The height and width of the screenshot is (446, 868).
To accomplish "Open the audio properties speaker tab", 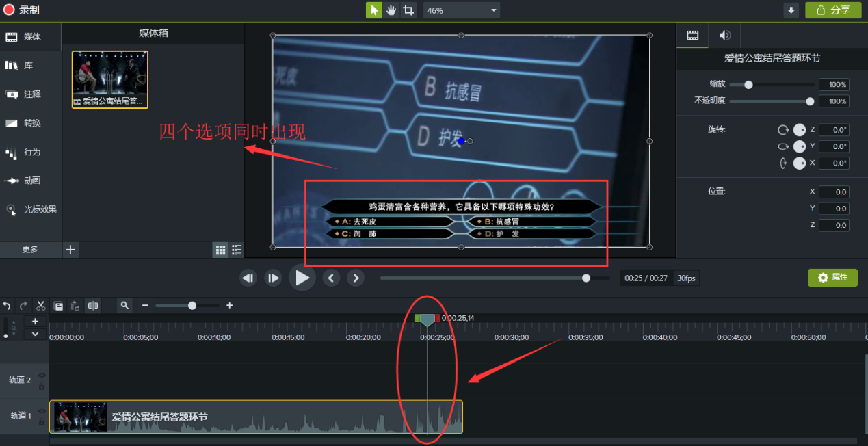I will coord(724,36).
